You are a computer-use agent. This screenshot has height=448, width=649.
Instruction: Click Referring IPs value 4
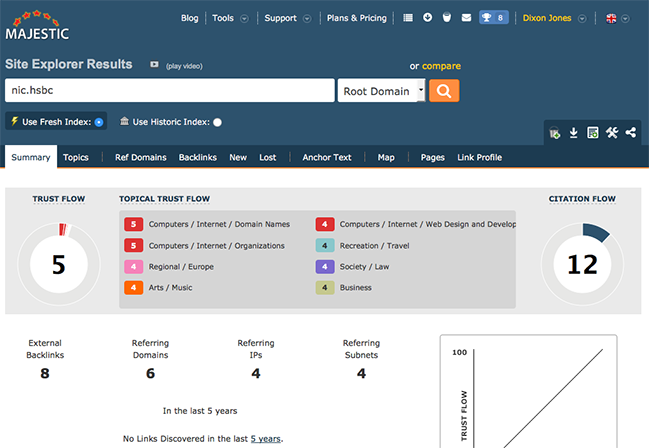click(256, 373)
